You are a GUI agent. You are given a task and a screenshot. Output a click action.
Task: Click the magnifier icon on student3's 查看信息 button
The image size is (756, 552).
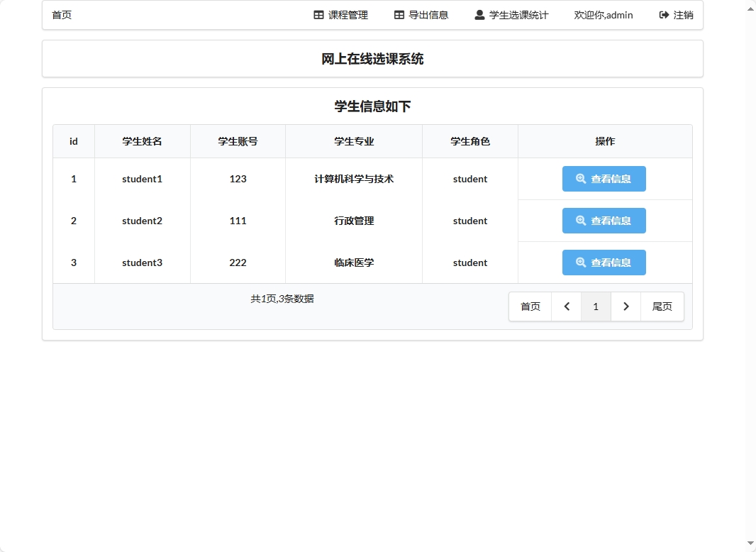click(579, 263)
